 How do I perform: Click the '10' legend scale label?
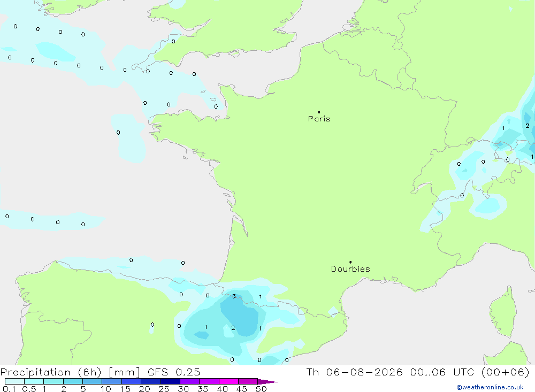pyautogui.click(x=105, y=389)
